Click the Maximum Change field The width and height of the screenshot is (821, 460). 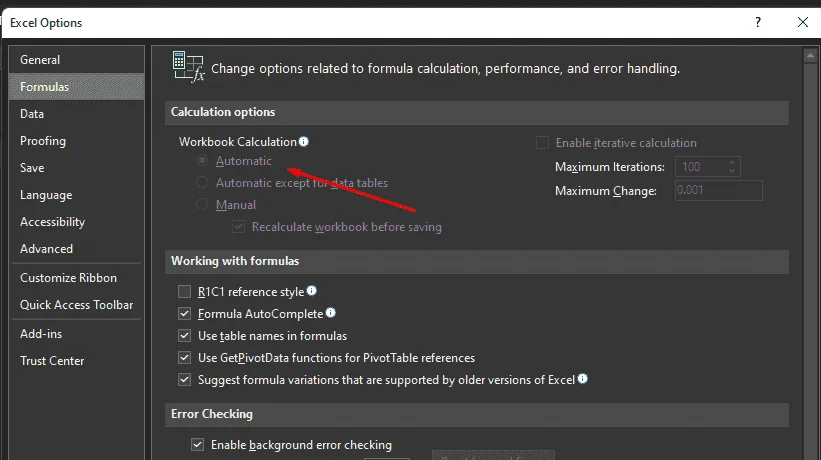pyautogui.click(x=719, y=190)
